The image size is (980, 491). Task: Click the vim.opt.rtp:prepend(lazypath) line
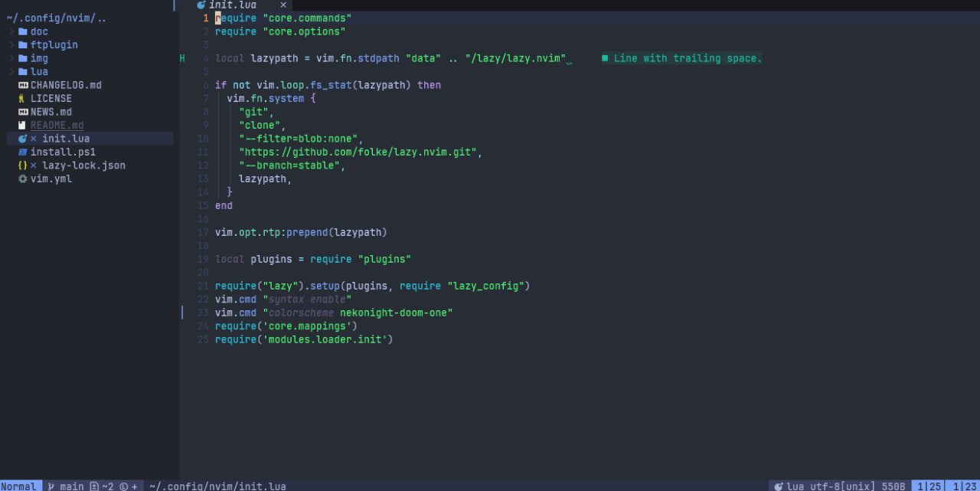pos(301,233)
